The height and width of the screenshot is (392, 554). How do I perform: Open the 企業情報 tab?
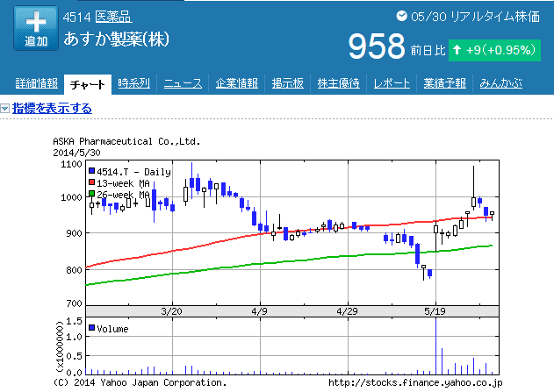tap(237, 83)
